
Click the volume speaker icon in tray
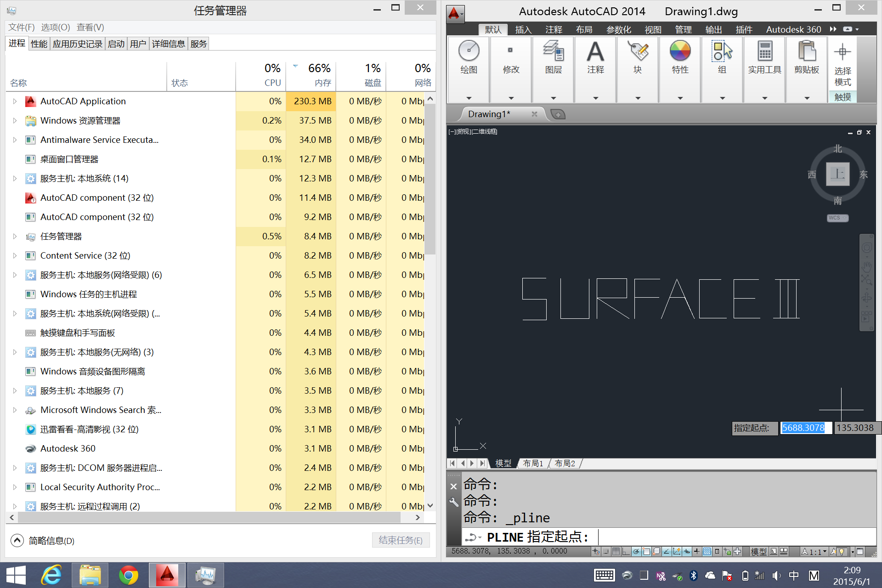point(776,575)
